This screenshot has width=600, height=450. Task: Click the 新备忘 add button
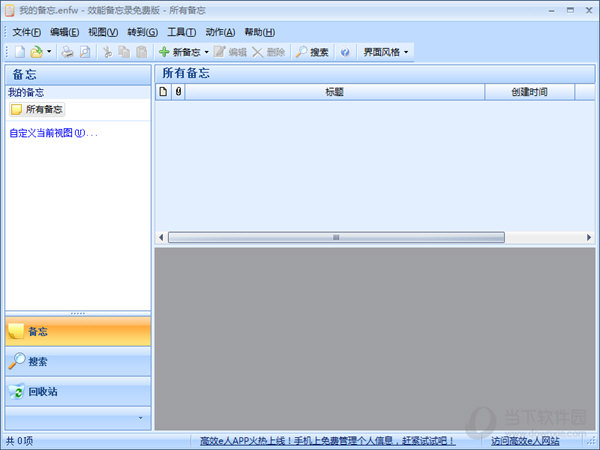[179, 51]
